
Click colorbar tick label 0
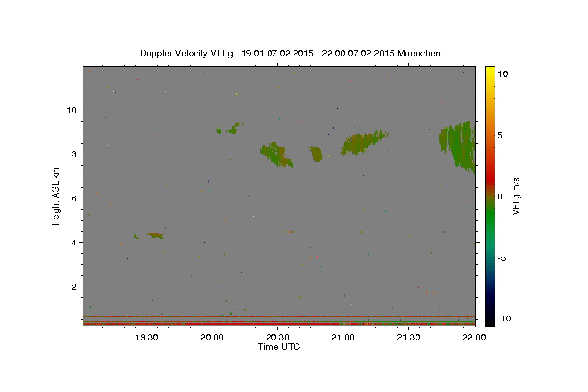500,196
